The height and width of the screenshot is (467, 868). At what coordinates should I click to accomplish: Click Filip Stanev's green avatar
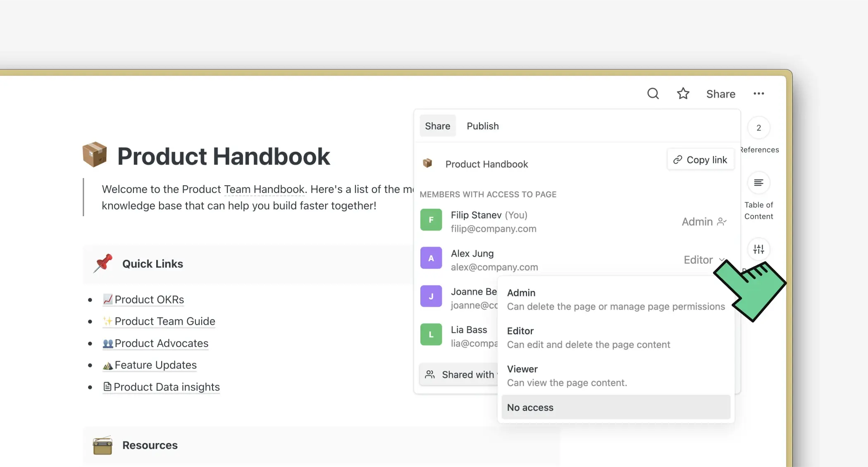tap(431, 220)
